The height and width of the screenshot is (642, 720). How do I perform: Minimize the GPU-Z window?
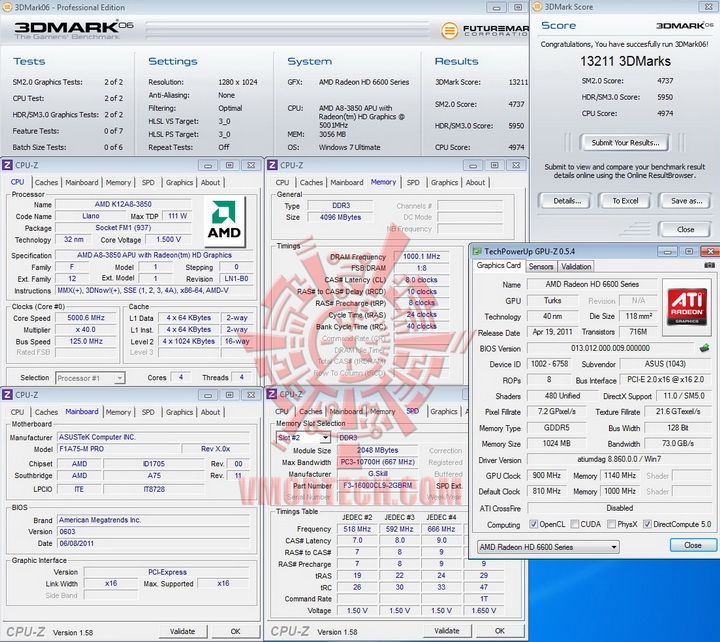(x=668, y=251)
